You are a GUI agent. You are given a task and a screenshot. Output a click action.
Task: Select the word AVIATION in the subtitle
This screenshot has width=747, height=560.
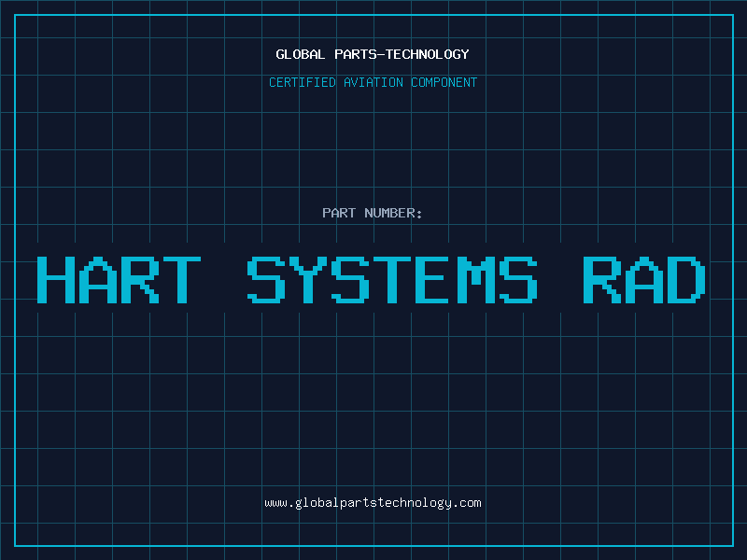[374, 82]
